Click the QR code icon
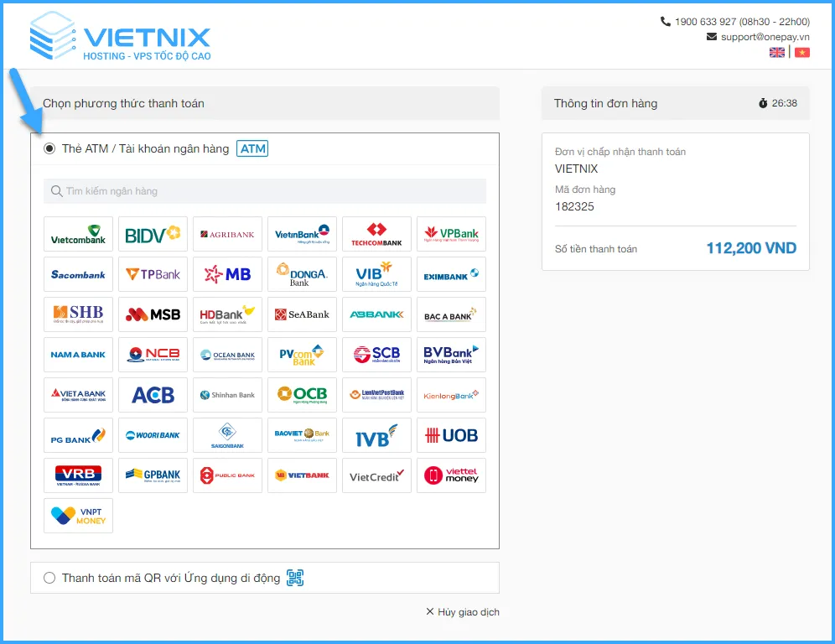This screenshot has width=835, height=644. point(294,578)
